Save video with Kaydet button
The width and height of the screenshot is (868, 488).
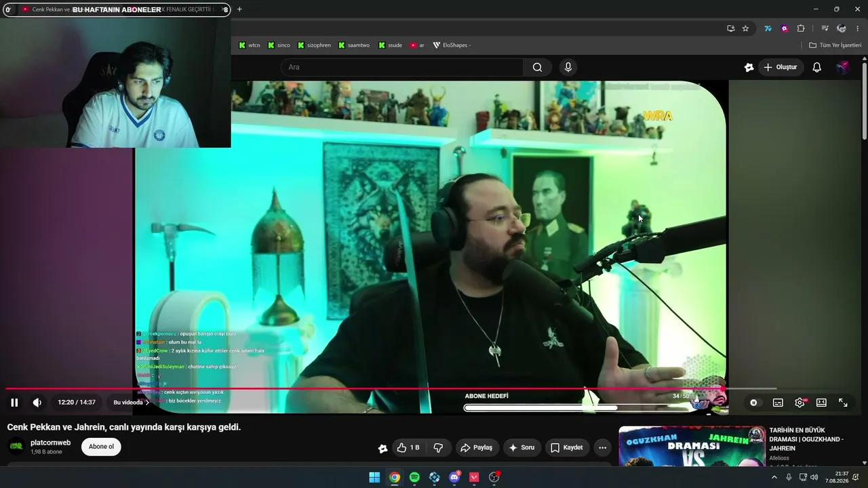567,447
